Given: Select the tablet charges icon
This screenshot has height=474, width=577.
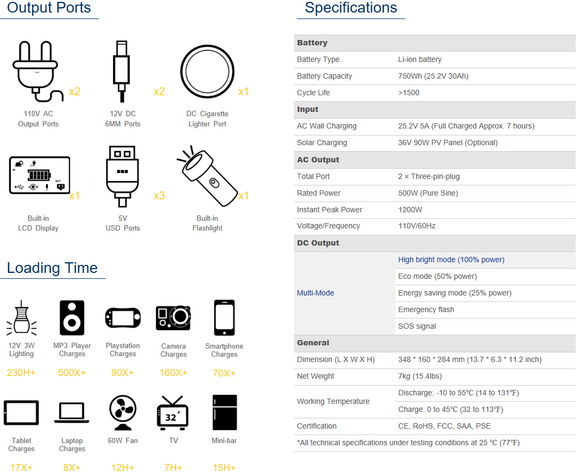Looking at the screenshot, I should [21, 413].
